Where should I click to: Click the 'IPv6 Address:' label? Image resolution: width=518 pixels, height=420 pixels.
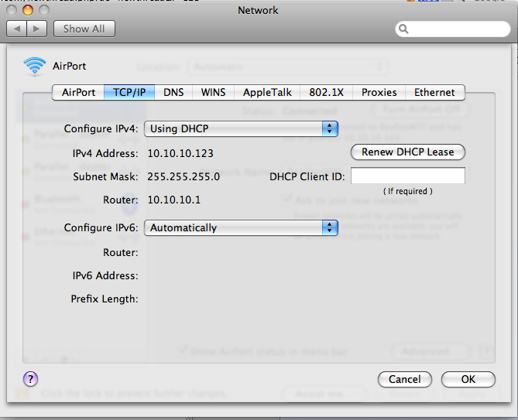click(105, 275)
